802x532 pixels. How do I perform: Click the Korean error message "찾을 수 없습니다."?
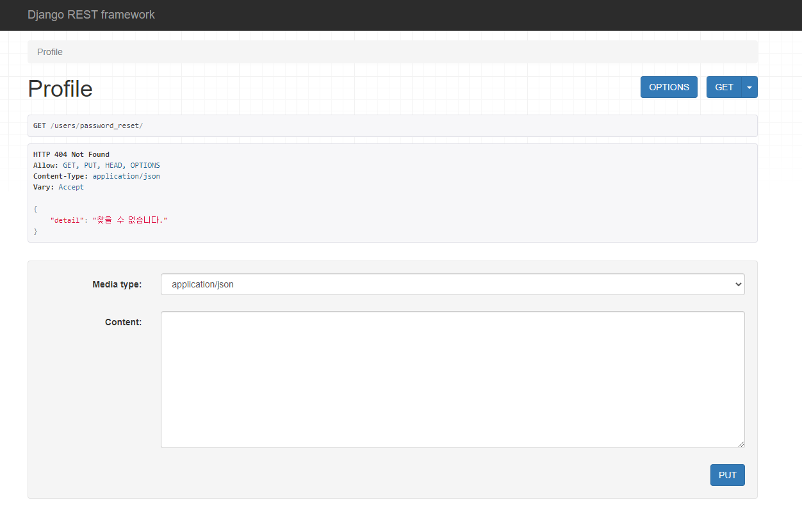click(130, 220)
